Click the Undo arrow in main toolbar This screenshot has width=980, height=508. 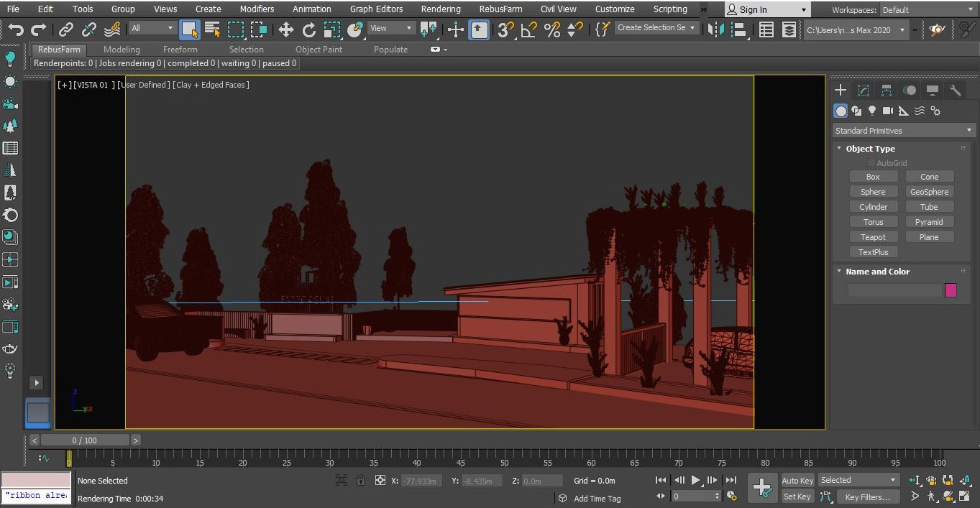tap(16, 29)
